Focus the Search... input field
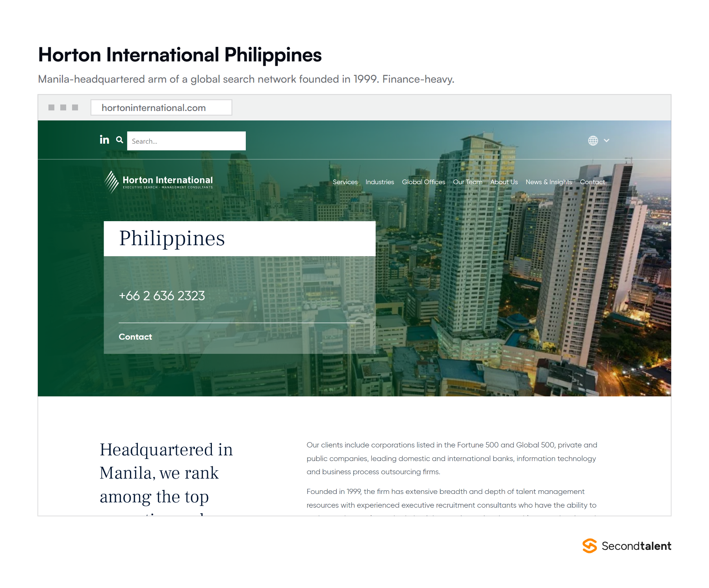The image size is (709, 588). point(186,141)
